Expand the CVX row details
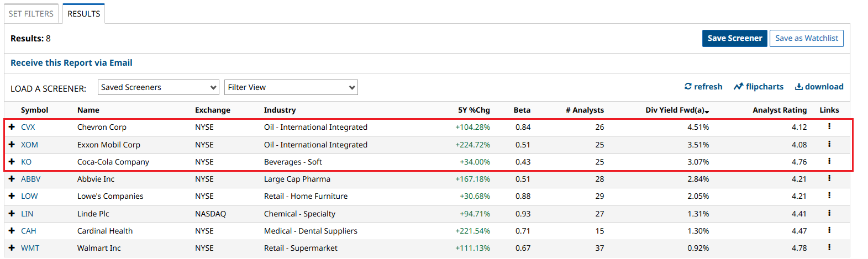This screenshot has width=868, height=259. pos(12,127)
